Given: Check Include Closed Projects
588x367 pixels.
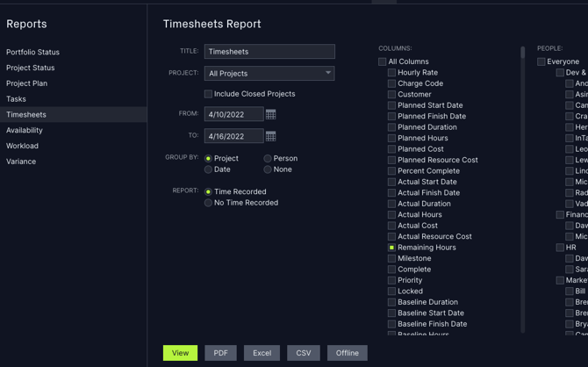Looking at the screenshot, I should [208, 94].
